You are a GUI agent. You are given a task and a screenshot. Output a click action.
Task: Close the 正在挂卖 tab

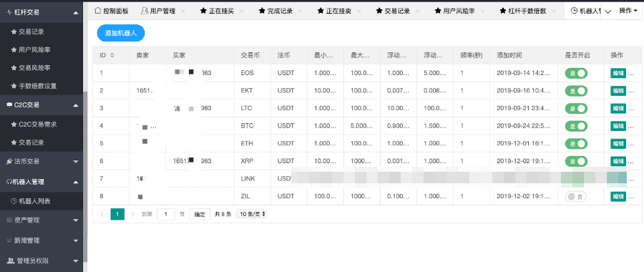[358, 11]
